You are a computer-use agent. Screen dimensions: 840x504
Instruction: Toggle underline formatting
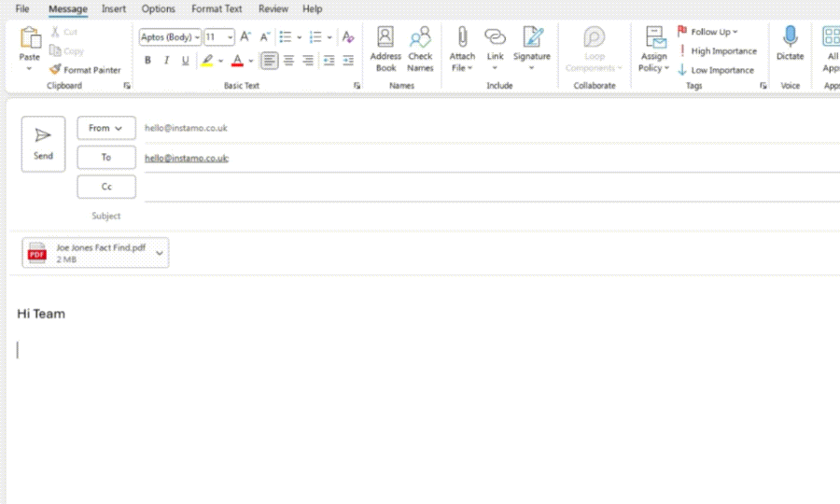186,61
